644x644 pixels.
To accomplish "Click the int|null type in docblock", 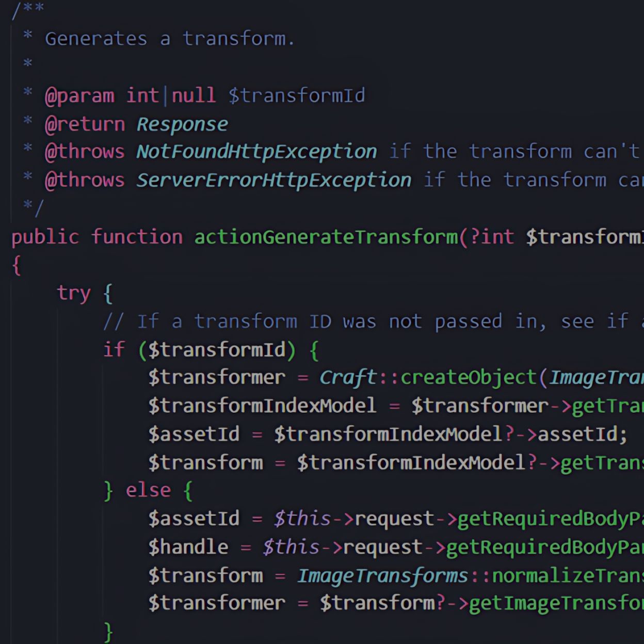I will [x=170, y=96].
